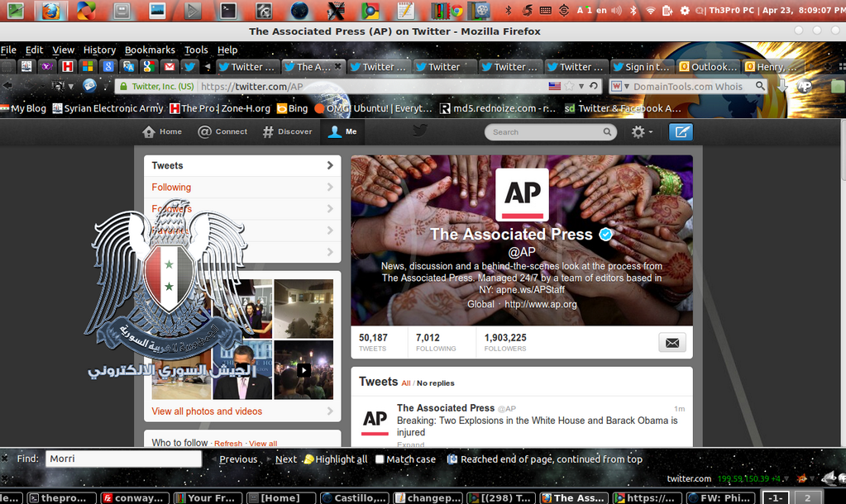Open the address bar history dropdown arrow
Image resolution: width=846 pixels, height=504 pixels.
[581, 86]
